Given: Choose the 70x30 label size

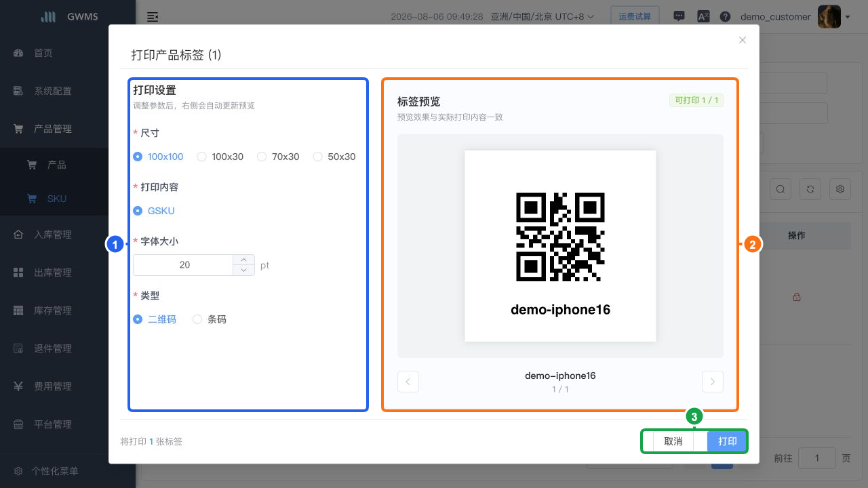Looking at the screenshot, I should pyautogui.click(x=278, y=157).
